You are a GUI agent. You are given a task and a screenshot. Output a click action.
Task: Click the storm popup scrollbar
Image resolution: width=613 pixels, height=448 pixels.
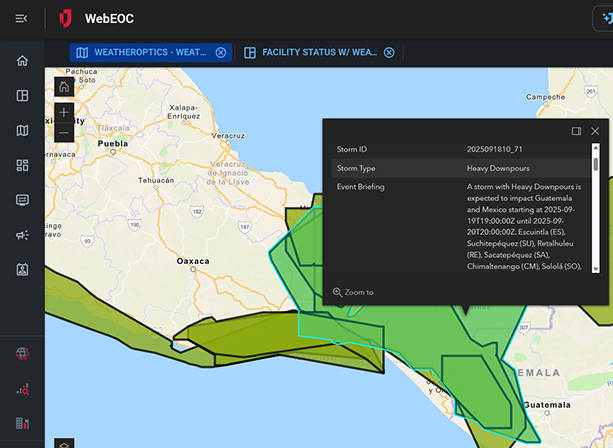(x=596, y=165)
